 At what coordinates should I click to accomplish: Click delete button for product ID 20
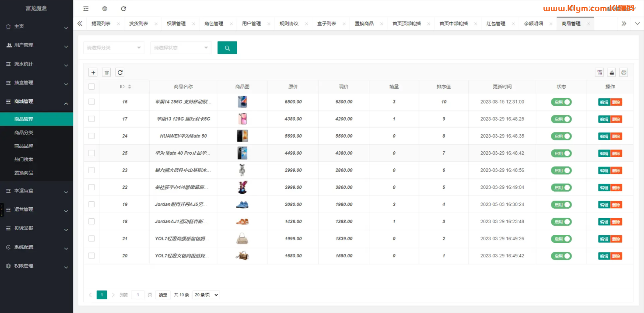[616, 256]
